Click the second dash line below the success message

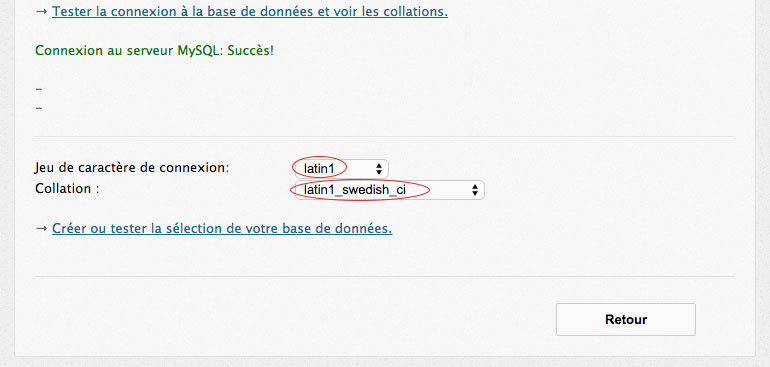click(x=39, y=108)
